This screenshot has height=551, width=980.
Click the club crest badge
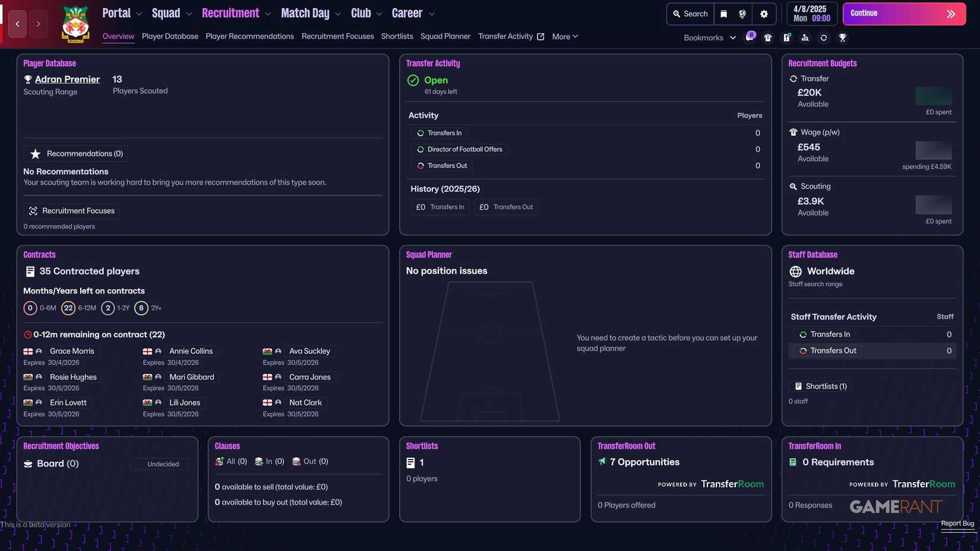click(x=76, y=24)
